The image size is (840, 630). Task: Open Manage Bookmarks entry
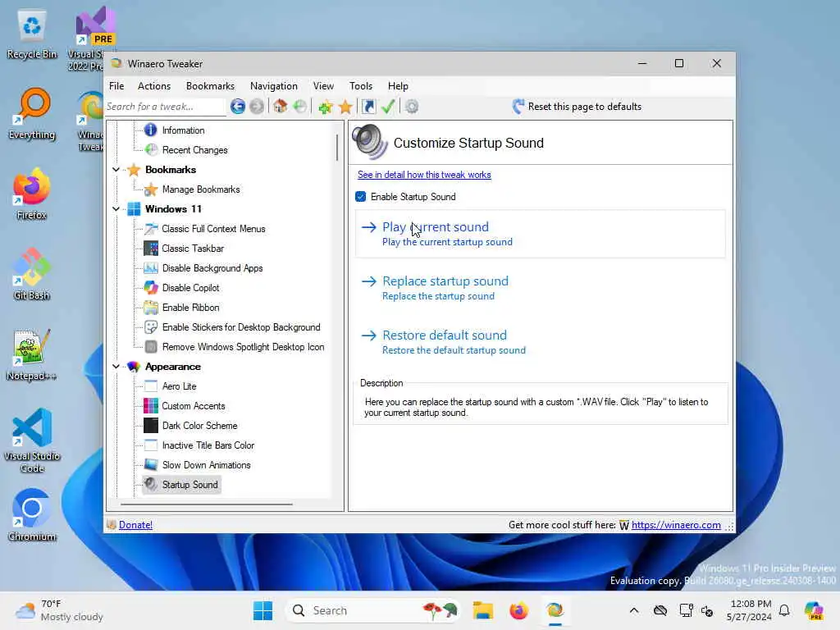(201, 189)
